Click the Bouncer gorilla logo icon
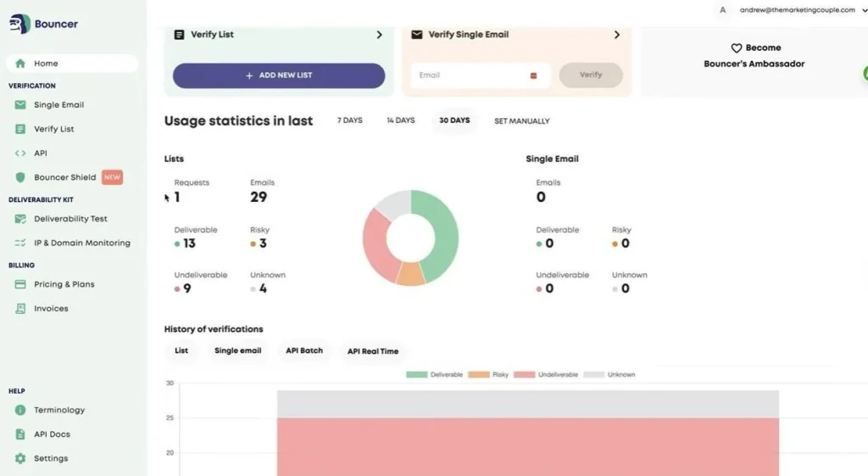868x476 pixels. pos(20,24)
